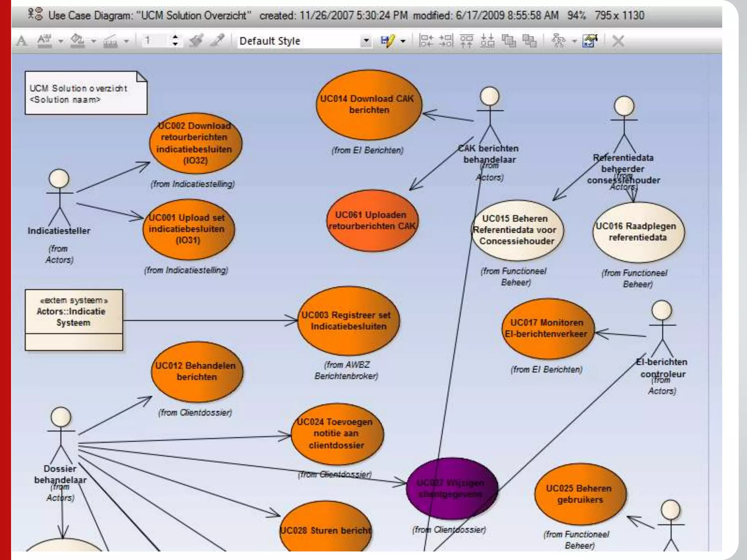Click the text font tool icon
The height and width of the screenshot is (560, 747).
[x=22, y=40]
